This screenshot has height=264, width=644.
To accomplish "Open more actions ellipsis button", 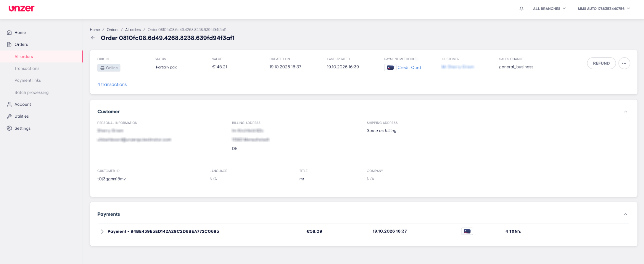I will [624, 63].
